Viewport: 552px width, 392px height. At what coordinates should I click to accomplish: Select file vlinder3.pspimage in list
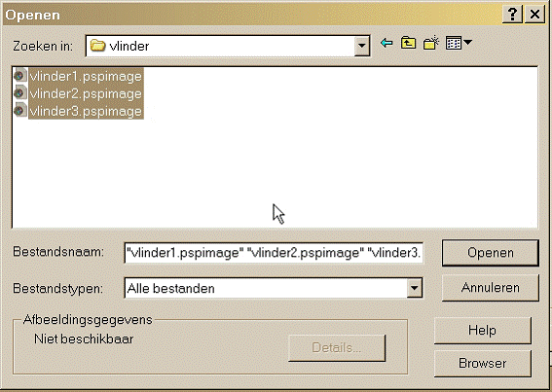86,111
